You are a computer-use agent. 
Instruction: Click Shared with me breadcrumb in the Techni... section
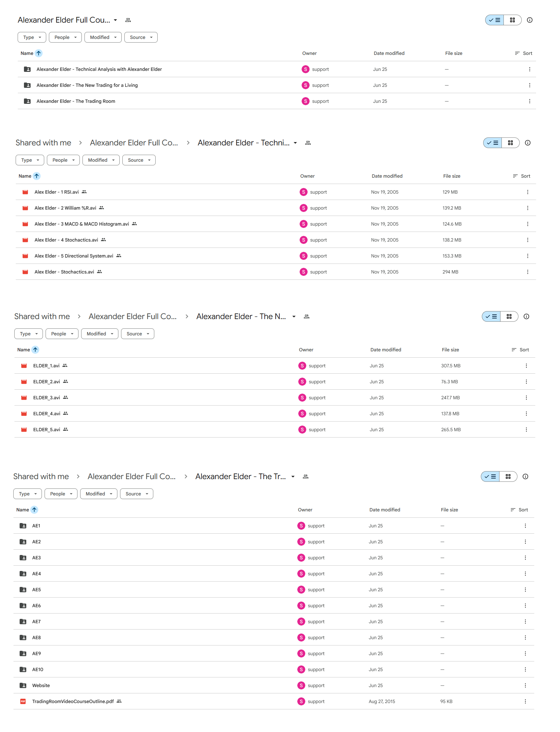point(43,143)
